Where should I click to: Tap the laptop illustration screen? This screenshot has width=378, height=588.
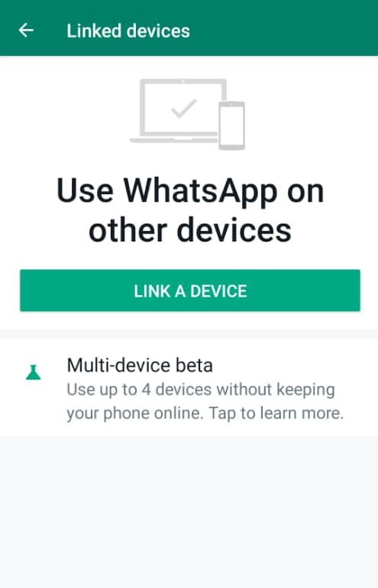tap(183, 108)
